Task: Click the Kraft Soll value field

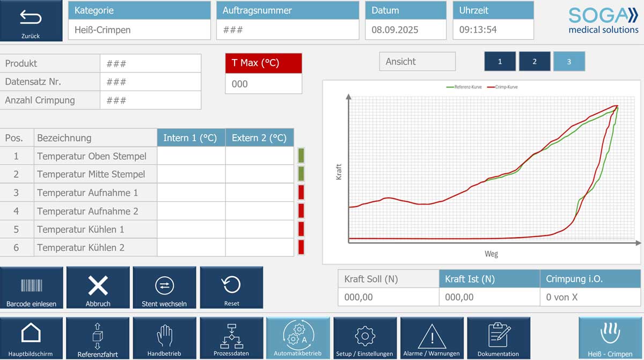Action: point(388,297)
